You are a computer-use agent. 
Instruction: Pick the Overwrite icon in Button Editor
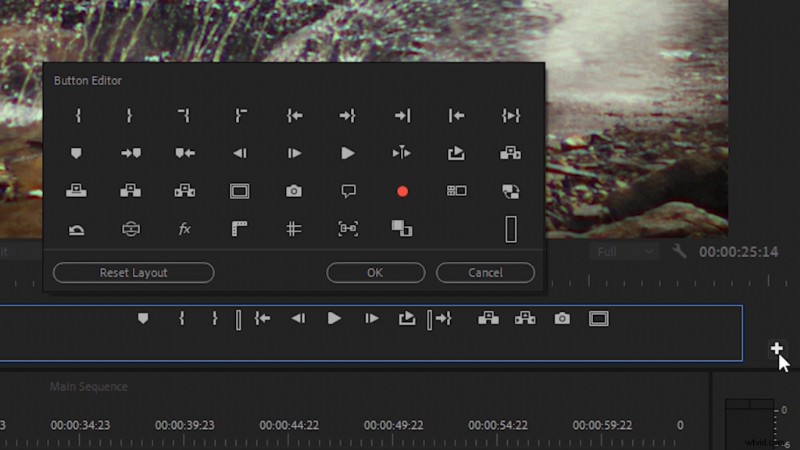77,191
